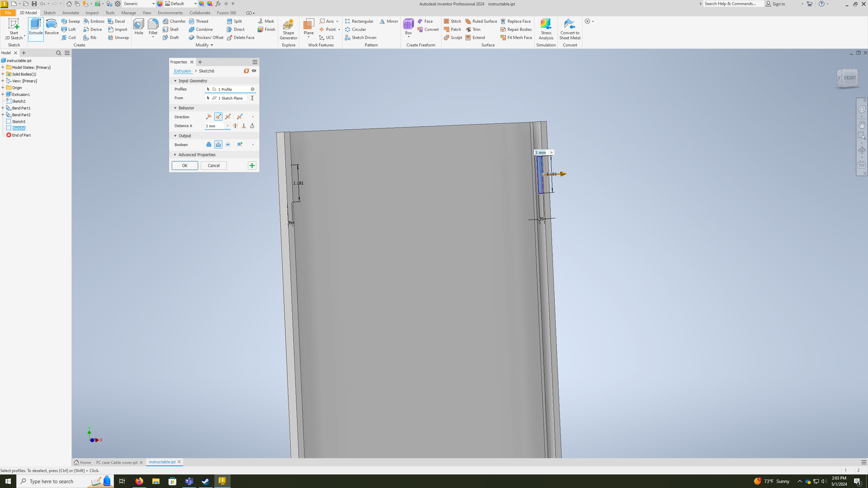Expand Extrusion1 in model tree

3,94
